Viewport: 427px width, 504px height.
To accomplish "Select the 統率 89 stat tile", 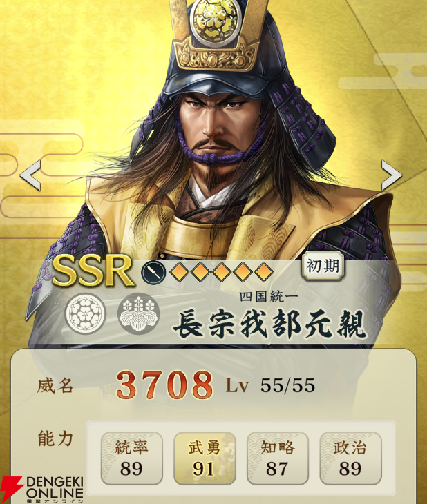I will (131, 458).
